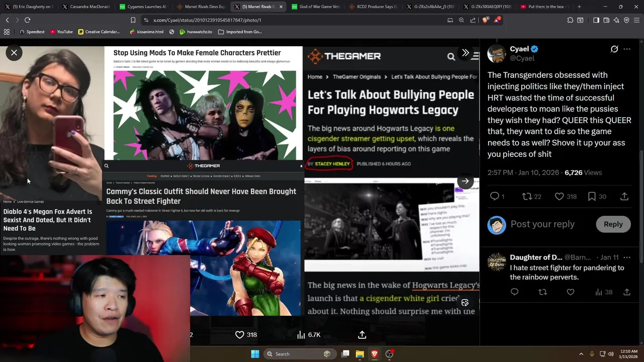This screenshot has width=644, height=362.
Task: Click the site settings icon in address bar
Action: [x=146, y=20]
